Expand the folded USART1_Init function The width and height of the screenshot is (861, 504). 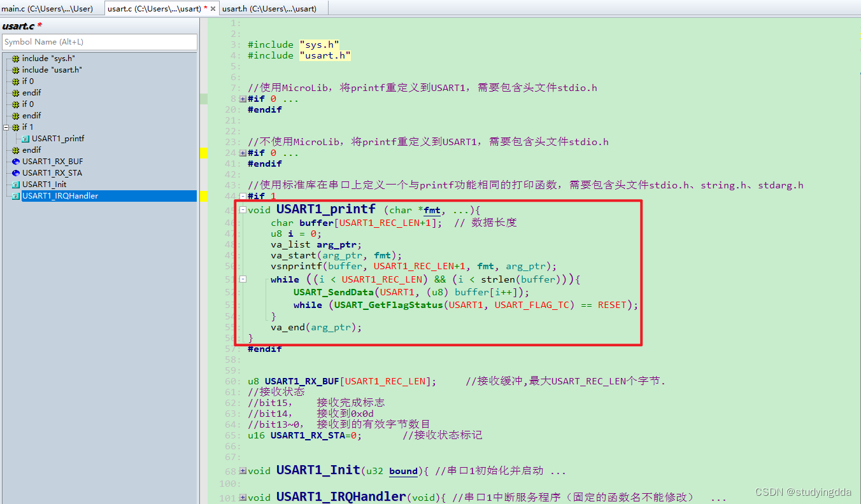pyautogui.click(x=243, y=471)
